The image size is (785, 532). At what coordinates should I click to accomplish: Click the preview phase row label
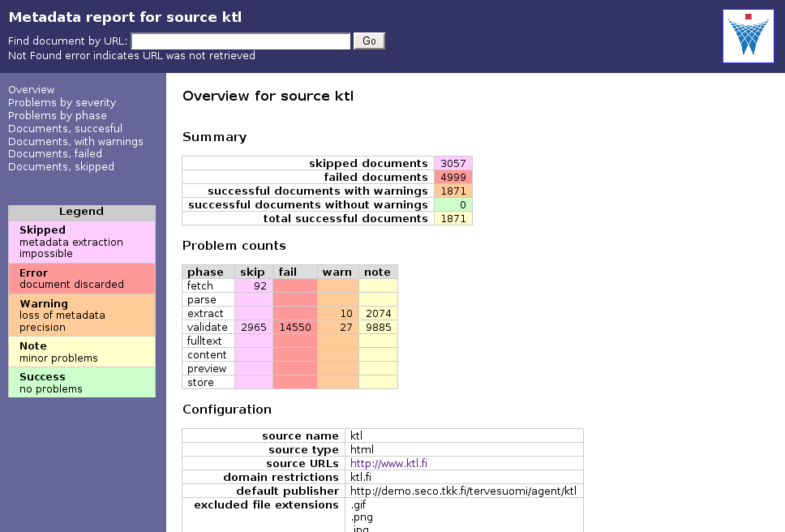point(208,368)
